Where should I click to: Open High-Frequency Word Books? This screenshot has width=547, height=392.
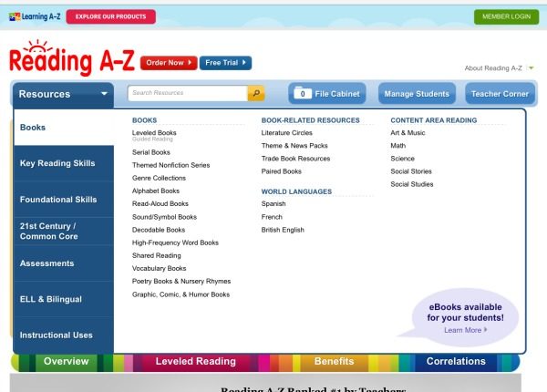(175, 242)
